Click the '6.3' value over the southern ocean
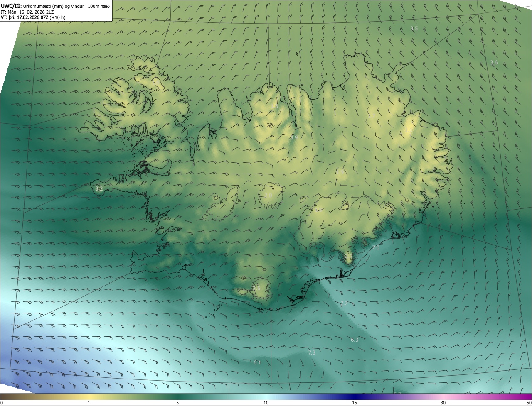This screenshot has height=406, width=532. pos(354,340)
